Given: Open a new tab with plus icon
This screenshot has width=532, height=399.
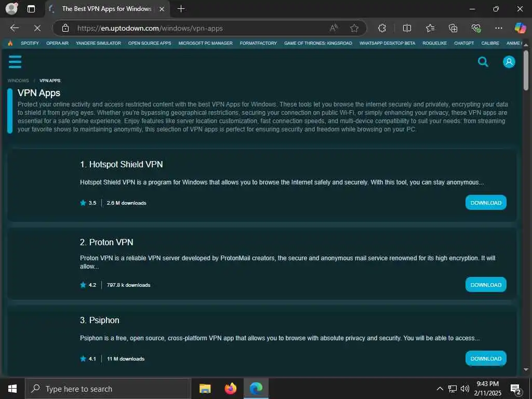Looking at the screenshot, I should (181, 9).
